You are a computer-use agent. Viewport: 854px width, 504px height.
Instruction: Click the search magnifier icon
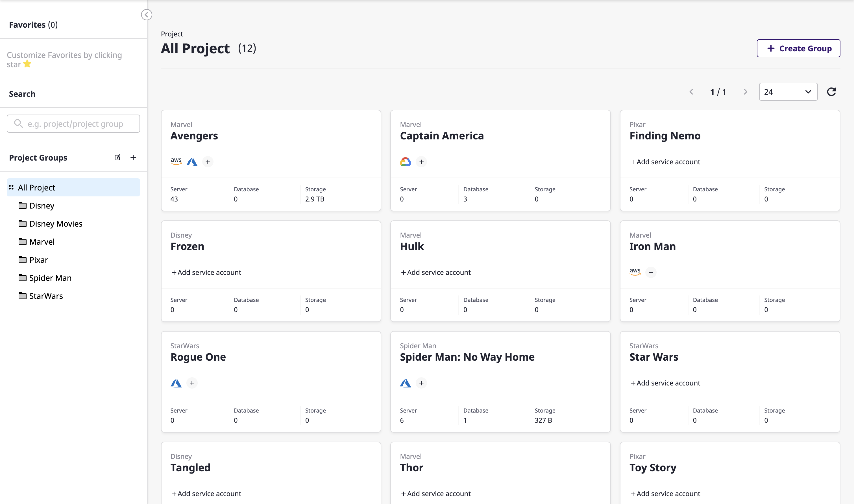(x=19, y=123)
